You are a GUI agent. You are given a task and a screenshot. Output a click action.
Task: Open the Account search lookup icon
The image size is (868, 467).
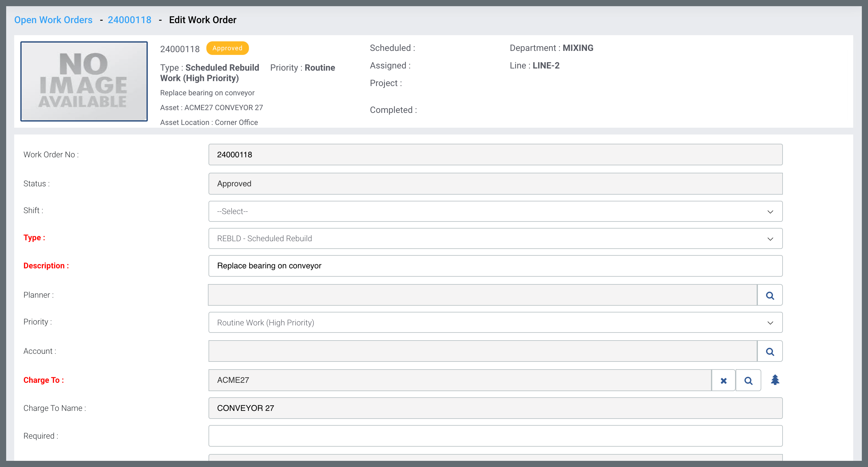(770, 351)
